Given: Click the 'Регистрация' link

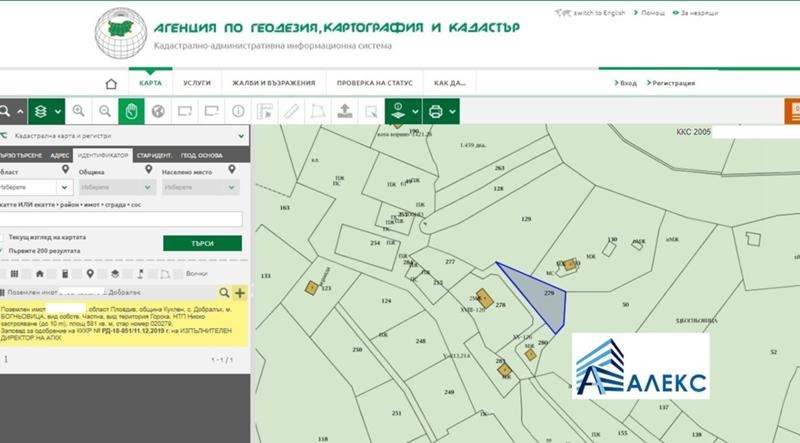Looking at the screenshot, I should 672,84.
